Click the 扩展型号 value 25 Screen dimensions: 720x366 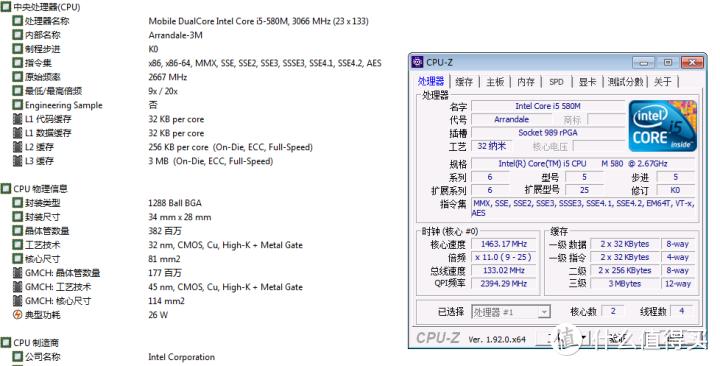pos(584,190)
